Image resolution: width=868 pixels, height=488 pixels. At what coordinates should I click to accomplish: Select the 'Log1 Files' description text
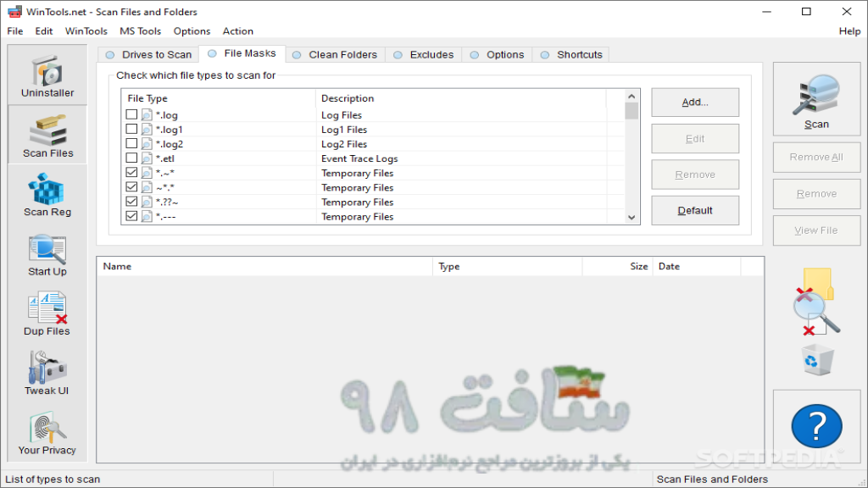[344, 130]
